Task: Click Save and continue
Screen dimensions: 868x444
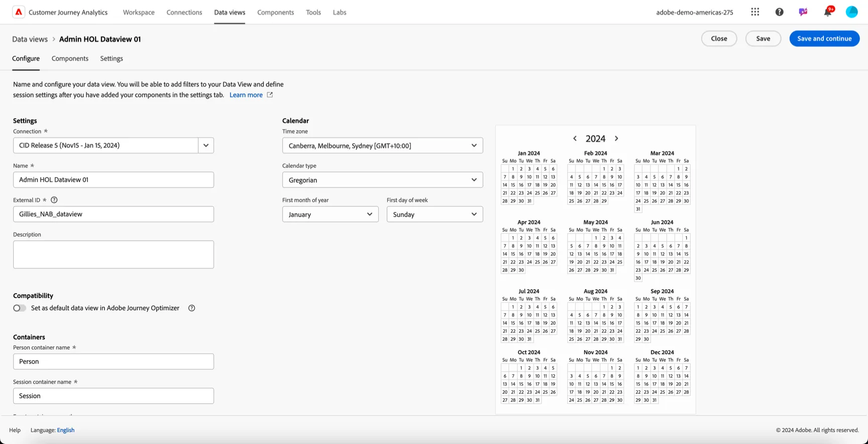Action: click(x=824, y=39)
